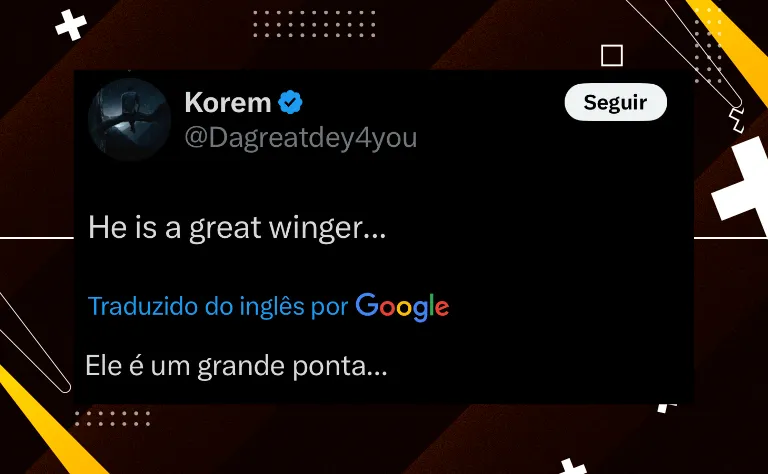Click the white plus icon at bottom edge
Screen dimensions: 768x474
click(x=572, y=466)
